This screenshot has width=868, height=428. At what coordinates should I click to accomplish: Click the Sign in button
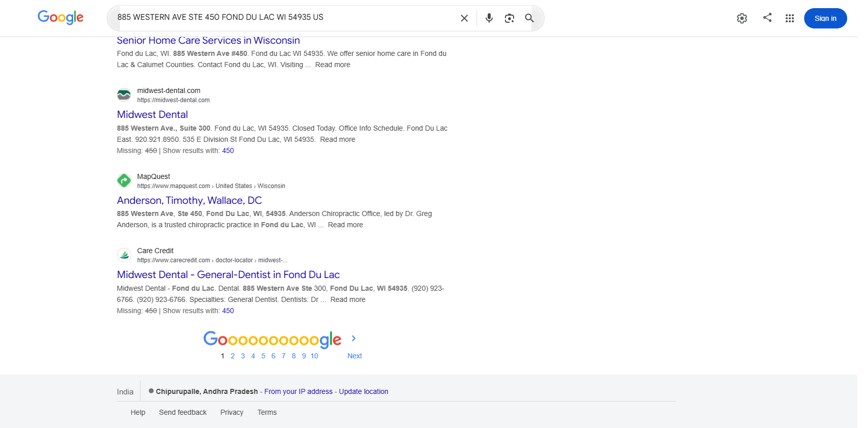click(x=825, y=18)
